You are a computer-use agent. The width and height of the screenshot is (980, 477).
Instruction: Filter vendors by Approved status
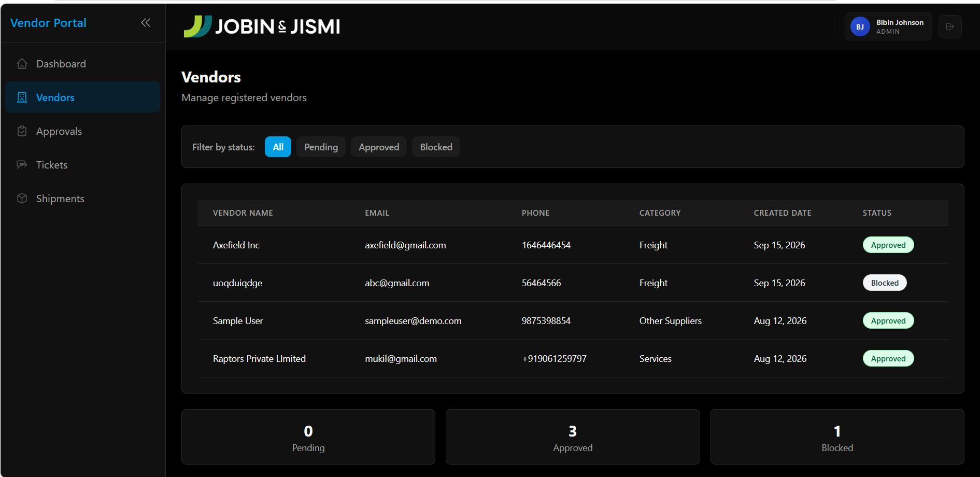379,147
